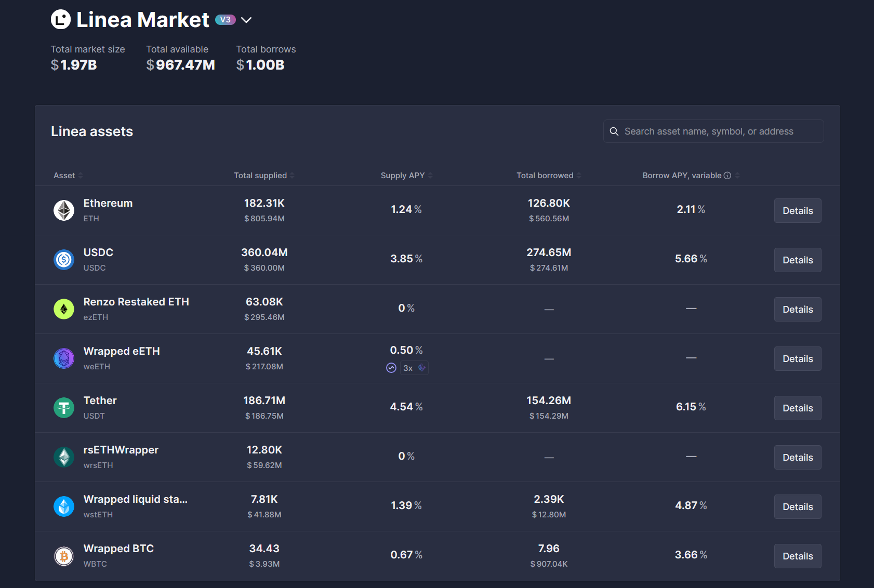Image resolution: width=874 pixels, height=588 pixels.
Task: Click the Search asset name input field
Action: pyautogui.click(x=713, y=131)
